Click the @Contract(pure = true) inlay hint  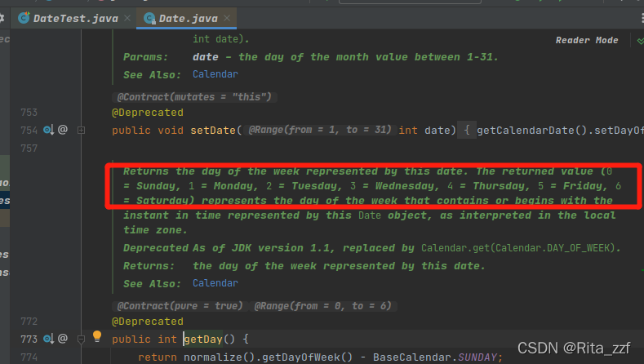(180, 306)
